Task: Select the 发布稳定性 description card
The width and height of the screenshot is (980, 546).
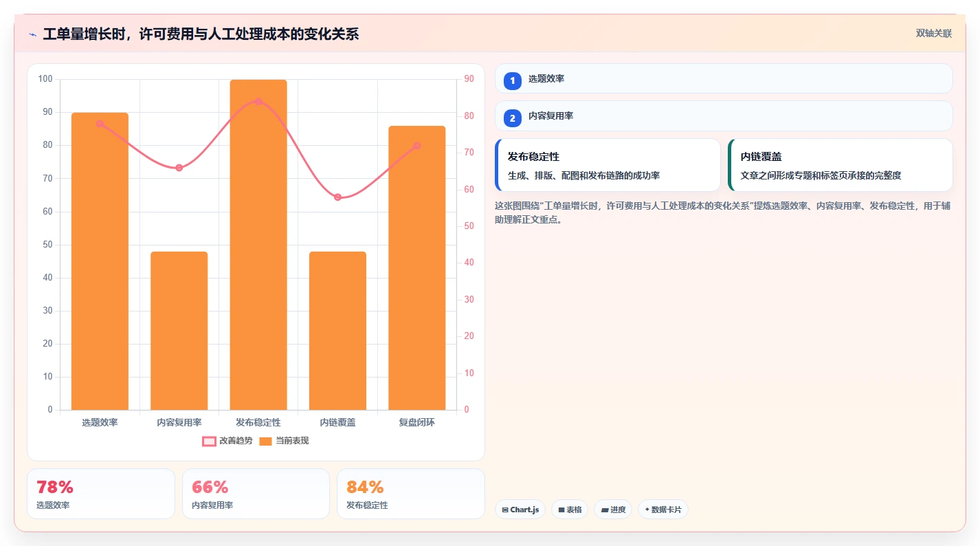Action: 608,165
